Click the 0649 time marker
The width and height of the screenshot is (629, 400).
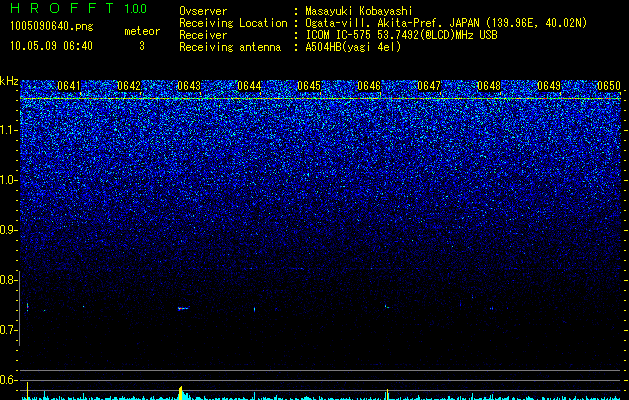coord(549,86)
